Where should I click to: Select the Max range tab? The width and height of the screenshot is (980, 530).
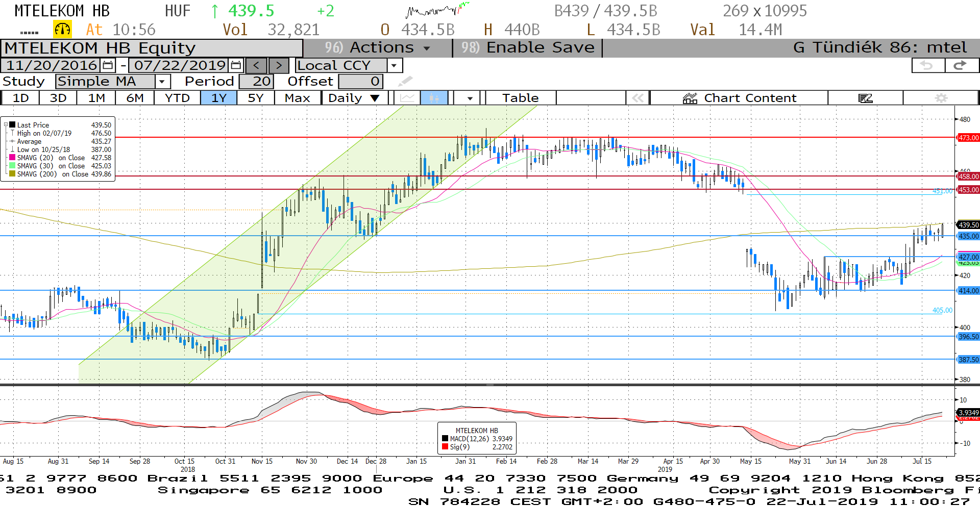pos(298,97)
